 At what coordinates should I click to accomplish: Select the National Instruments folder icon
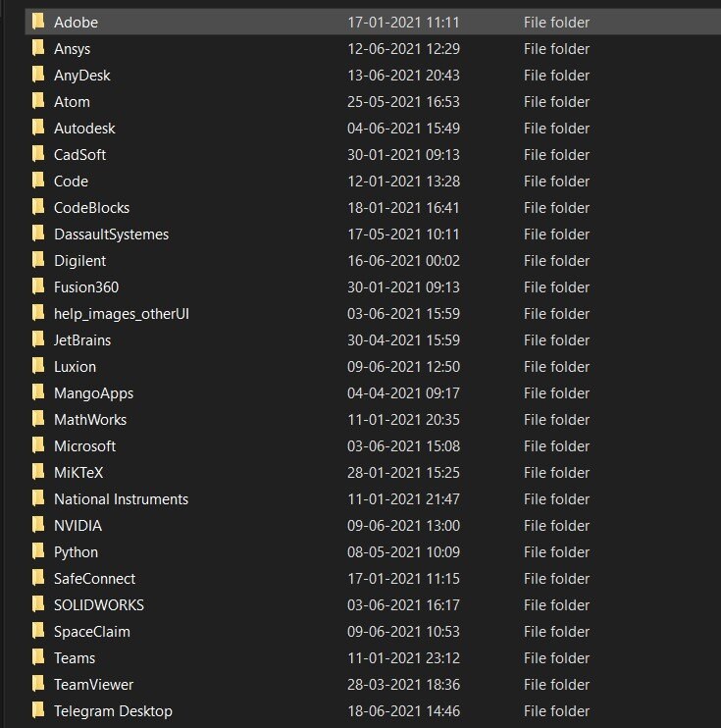[x=38, y=498]
